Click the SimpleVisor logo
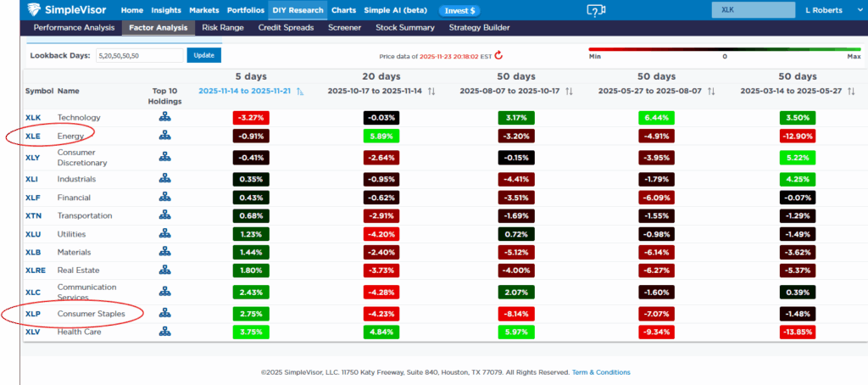868x385 pixels. 68,10
